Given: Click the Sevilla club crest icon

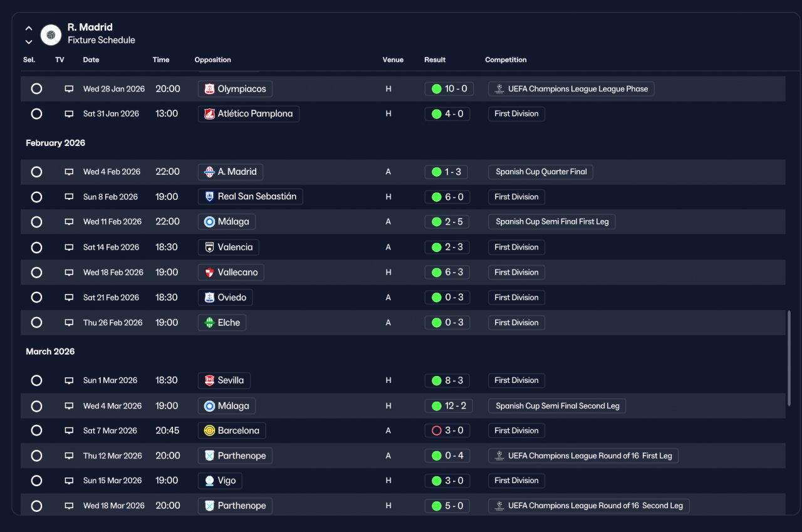Looking at the screenshot, I should pos(210,380).
